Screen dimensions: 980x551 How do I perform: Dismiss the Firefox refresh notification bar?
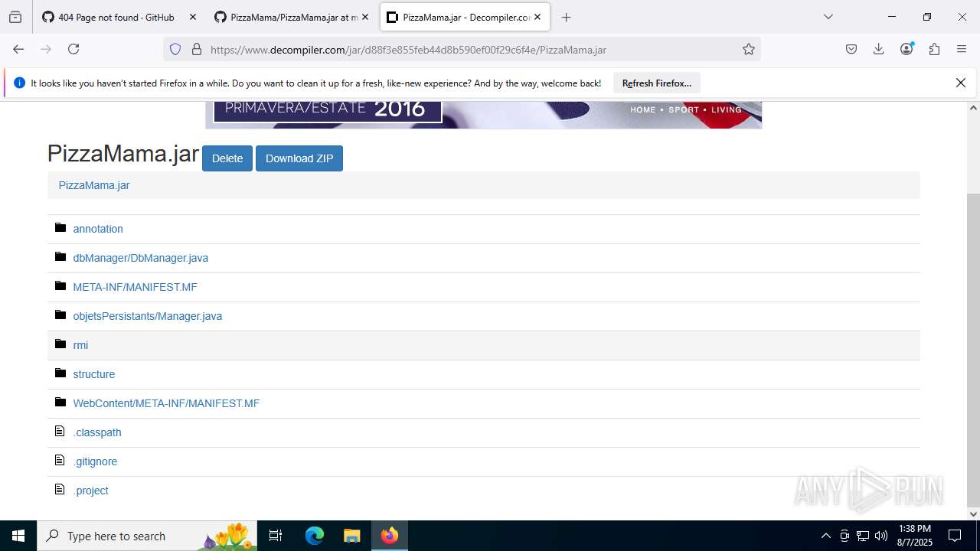[961, 83]
